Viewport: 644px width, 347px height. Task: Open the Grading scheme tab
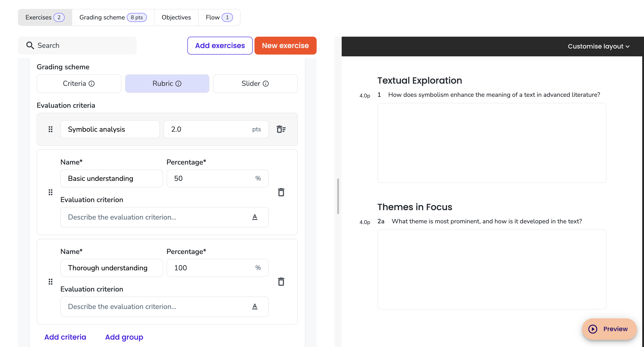click(113, 17)
